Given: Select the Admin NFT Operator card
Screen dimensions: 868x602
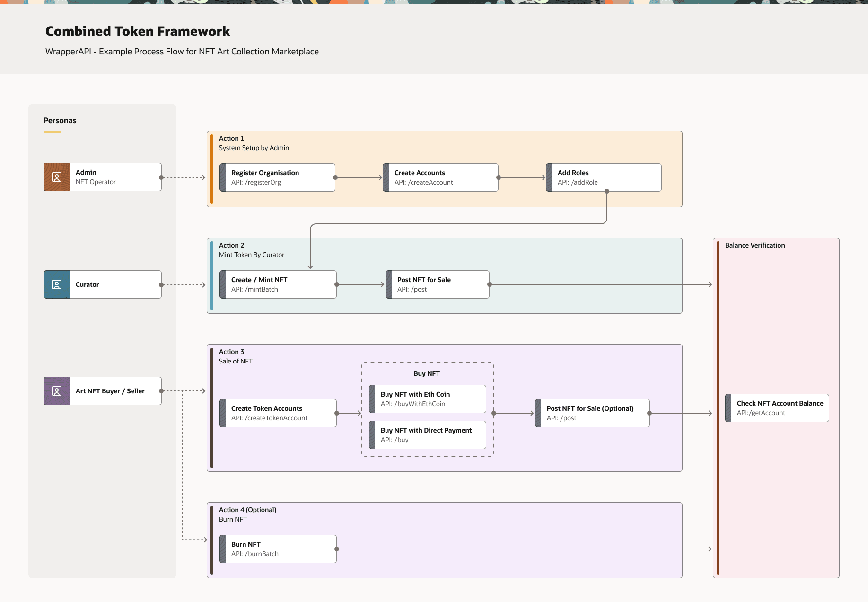Looking at the screenshot, I should click(x=103, y=177).
